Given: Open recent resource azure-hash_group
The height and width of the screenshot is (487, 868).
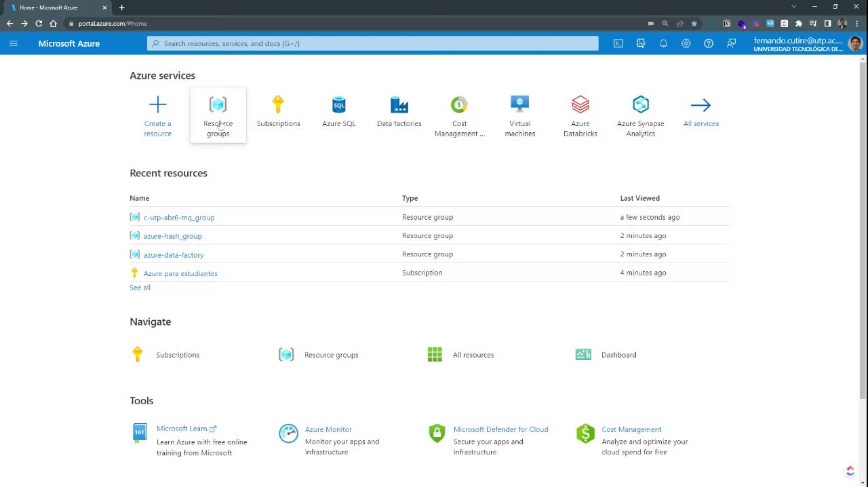Looking at the screenshot, I should (x=172, y=236).
